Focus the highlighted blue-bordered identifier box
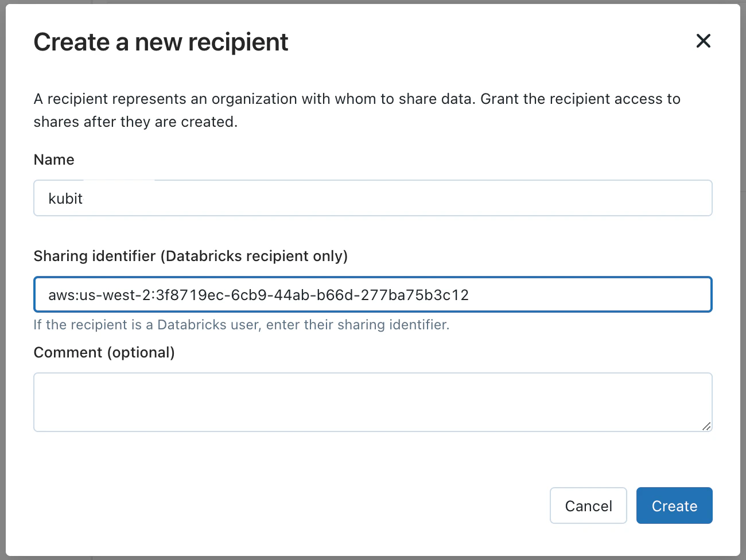Viewport: 746px width, 560px height. click(x=373, y=294)
